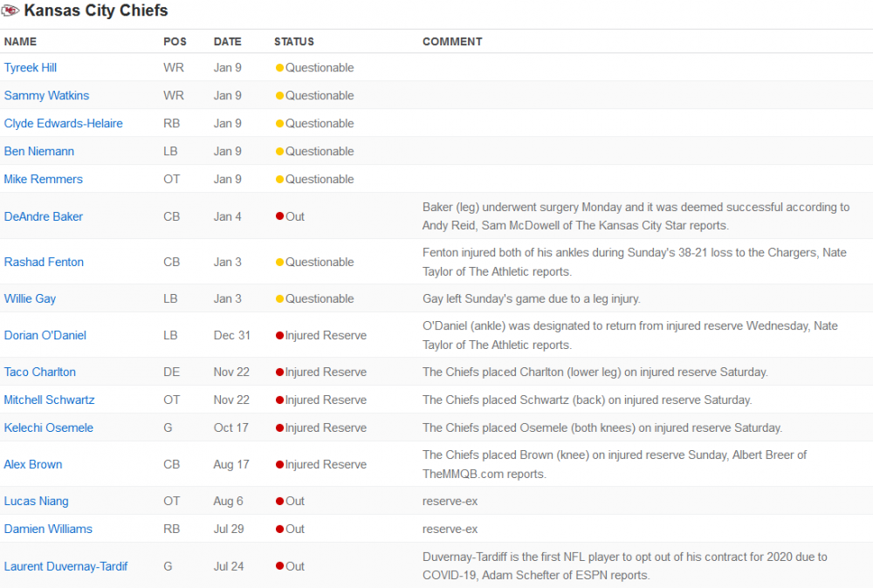Click the Kelechi Osemele link
873x588 pixels.
point(48,427)
